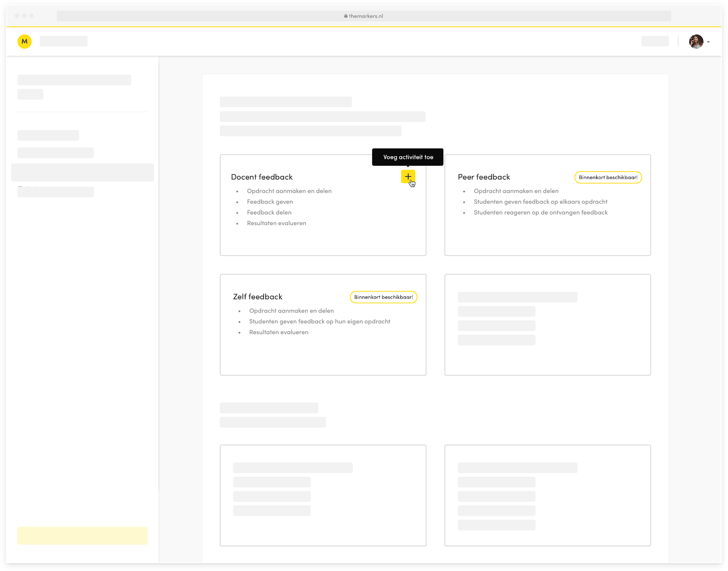Click 'Studenten reageren op de ontvangen feedback'
Image resolution: width=728 pixels, height=571 pixels.
pyautogui.click(x=541, y=213)
